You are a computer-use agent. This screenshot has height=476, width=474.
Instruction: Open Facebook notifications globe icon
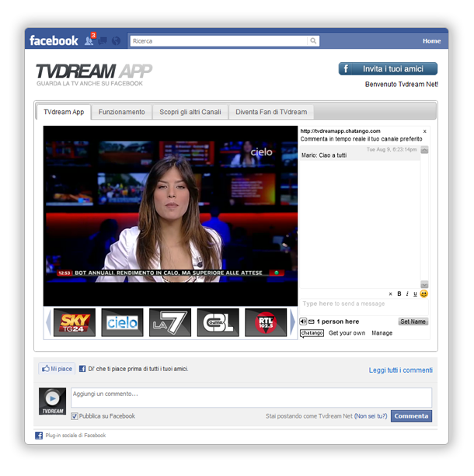[x=116, y=40]
